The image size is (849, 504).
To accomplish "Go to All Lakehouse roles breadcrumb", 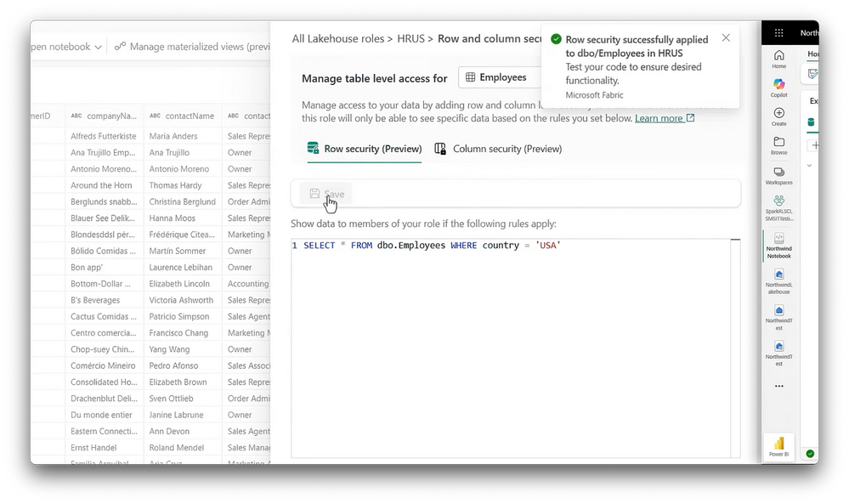I will [338, 38].
